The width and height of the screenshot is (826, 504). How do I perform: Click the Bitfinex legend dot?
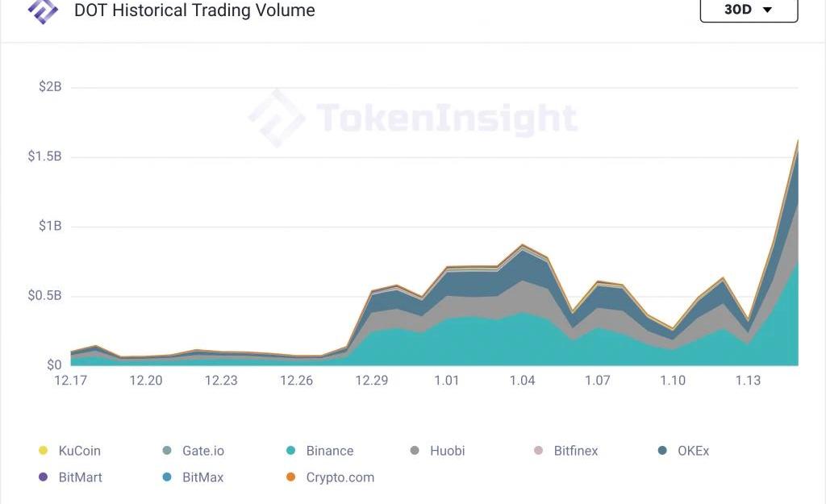pos(539,451)
